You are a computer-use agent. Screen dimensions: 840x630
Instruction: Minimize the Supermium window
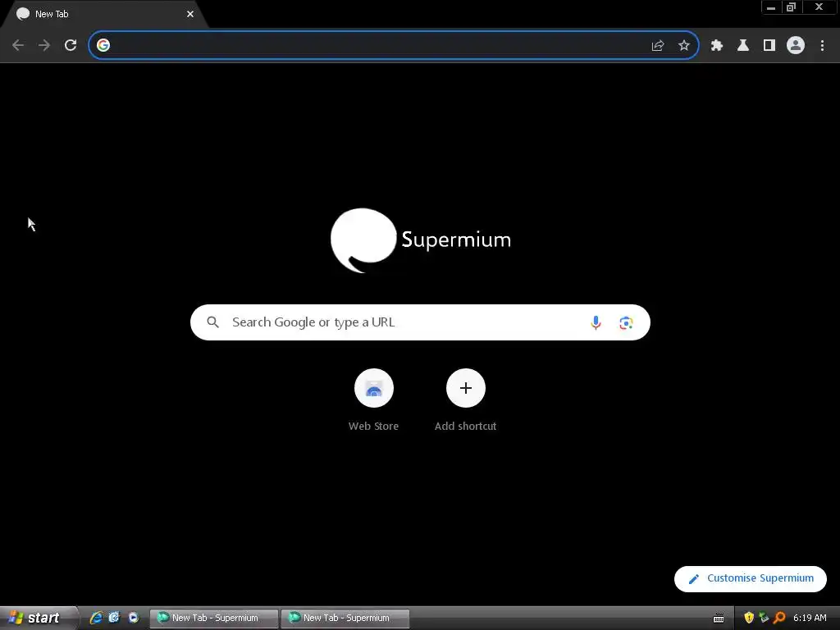tap(771, 7)
